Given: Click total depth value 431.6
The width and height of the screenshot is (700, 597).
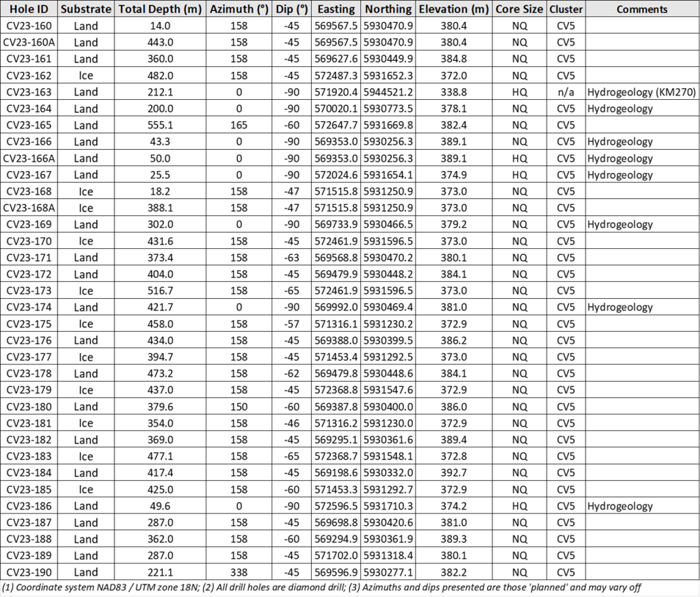Looking at the screenshot, I should 160,241.
